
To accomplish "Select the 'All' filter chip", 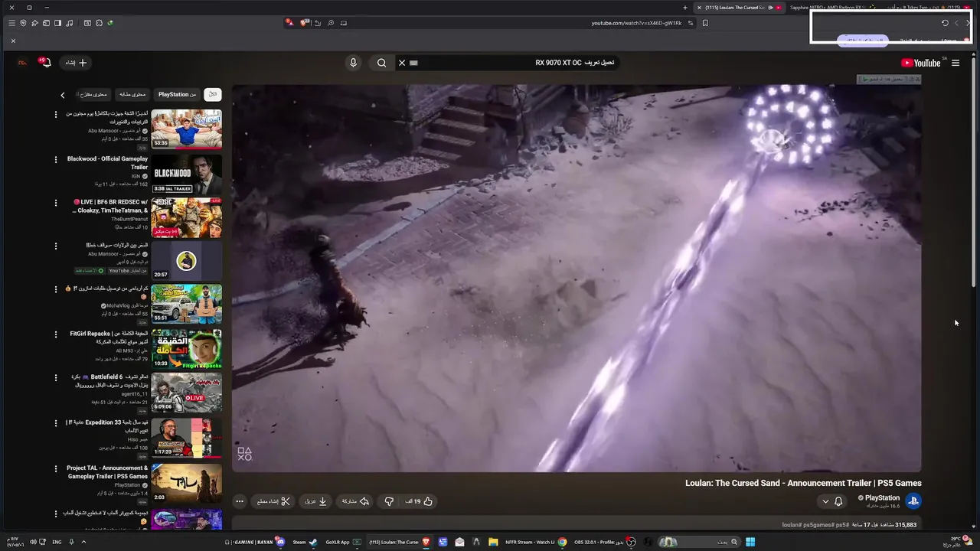I will (x=213, y=94).
